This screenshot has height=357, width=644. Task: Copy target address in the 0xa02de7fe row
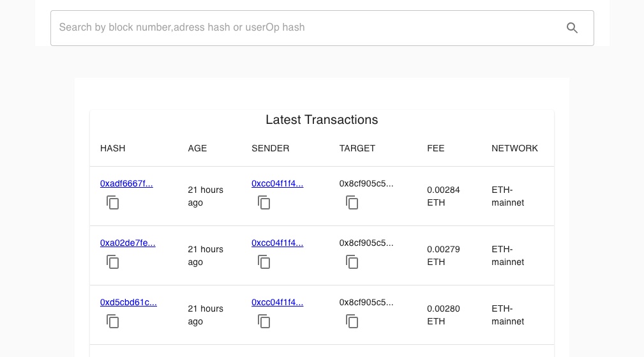coord(352,262)
